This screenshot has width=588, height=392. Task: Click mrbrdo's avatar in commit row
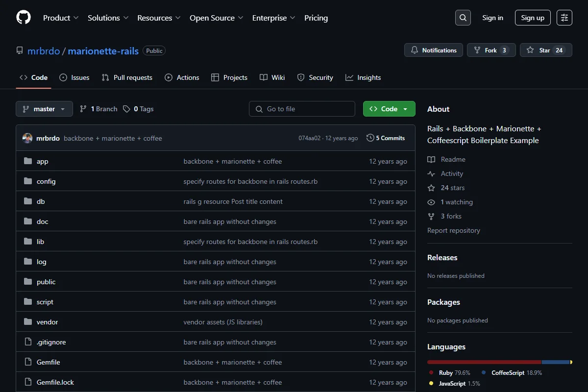pos(27,138)
